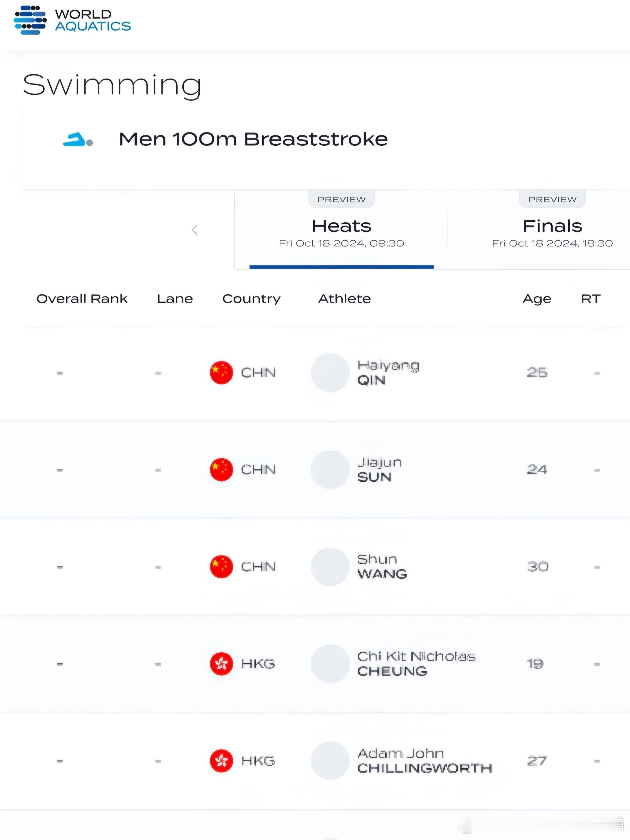Click the Lane column header

point(175,299)
